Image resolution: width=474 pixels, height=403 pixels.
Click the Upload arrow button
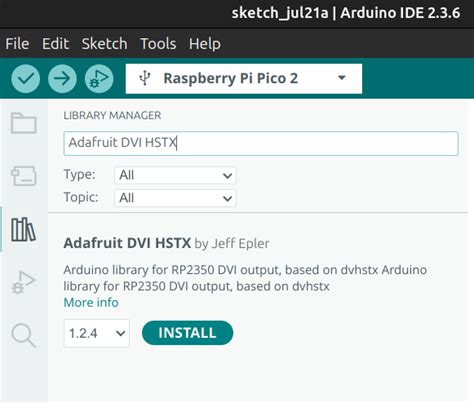click(x=62, y=79)
